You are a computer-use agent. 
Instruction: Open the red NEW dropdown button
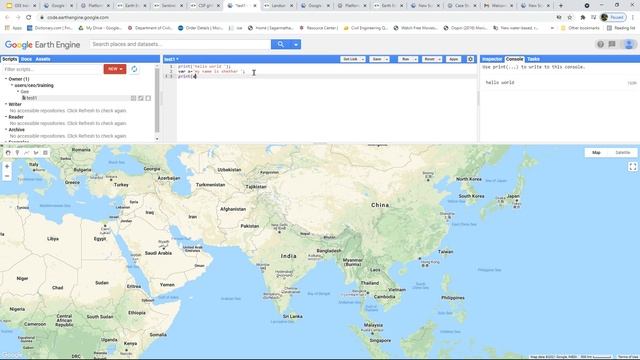click(x=115, y=69)
